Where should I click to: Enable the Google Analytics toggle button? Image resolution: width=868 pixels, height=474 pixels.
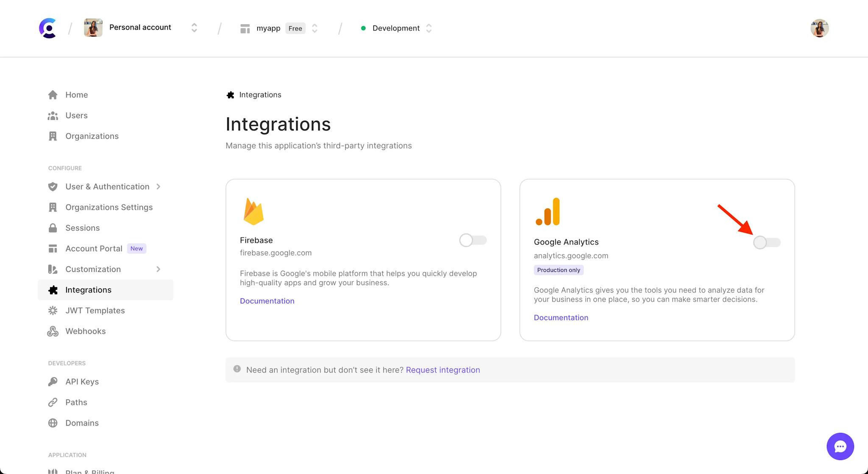(766, 242)
